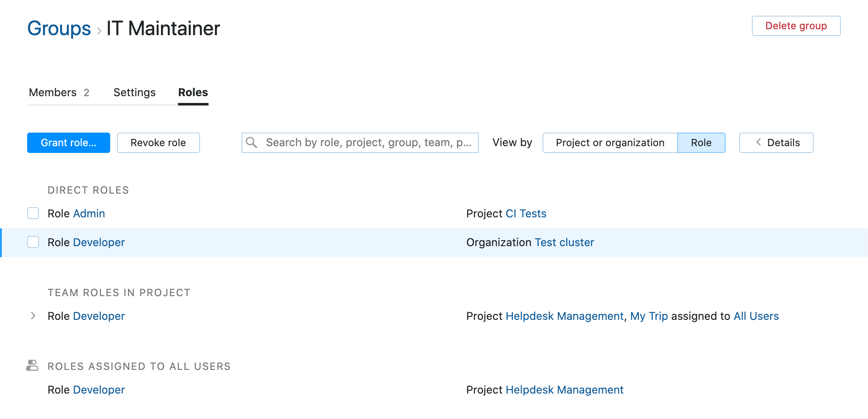View roles grouped by Role

click(701, 143)
